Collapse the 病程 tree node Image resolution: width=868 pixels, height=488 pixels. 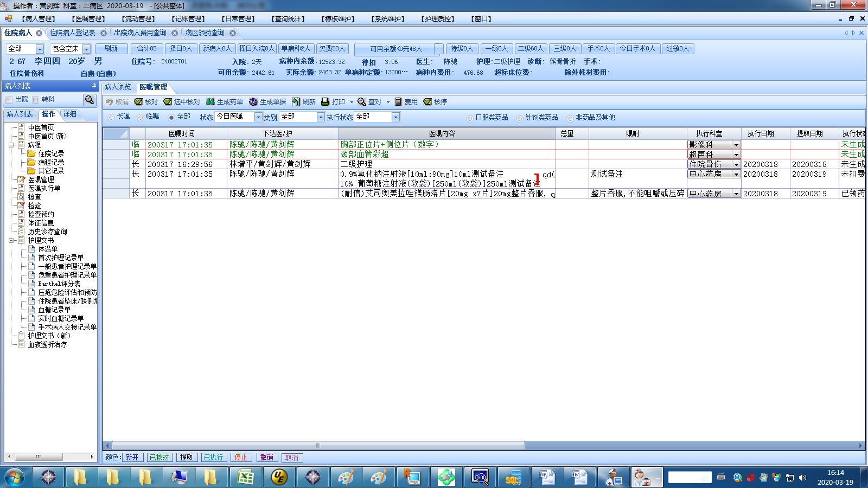(x=11, y=145)
